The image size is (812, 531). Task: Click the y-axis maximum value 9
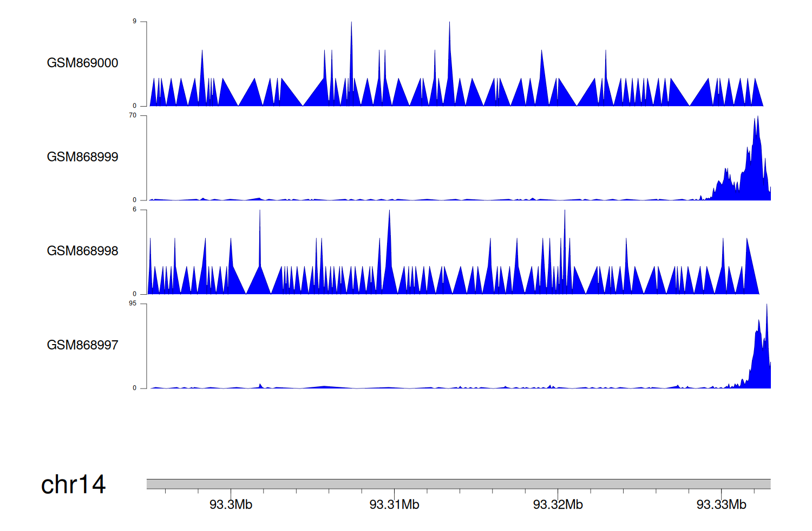[x=135, y=22]
